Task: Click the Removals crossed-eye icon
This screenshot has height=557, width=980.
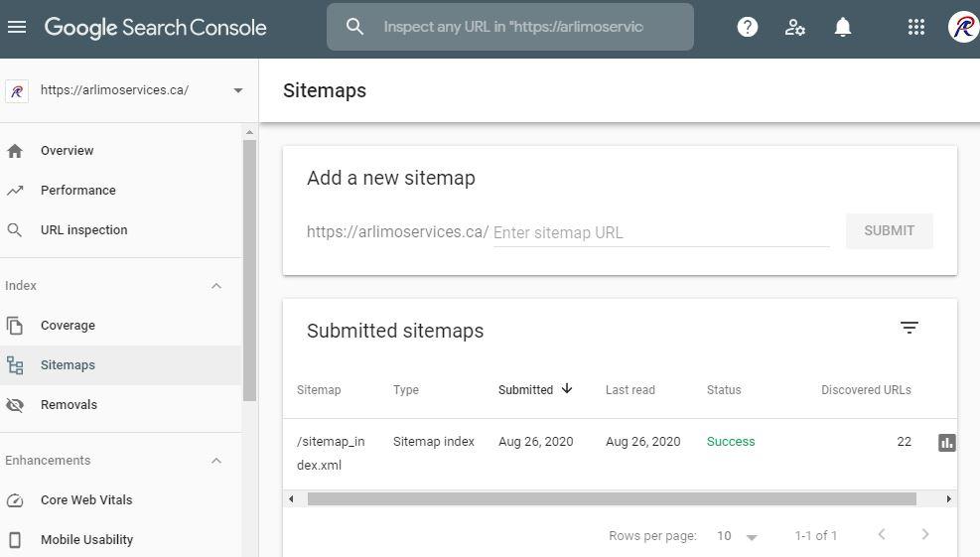Action: pyautogui.click(x=15, y=405)
